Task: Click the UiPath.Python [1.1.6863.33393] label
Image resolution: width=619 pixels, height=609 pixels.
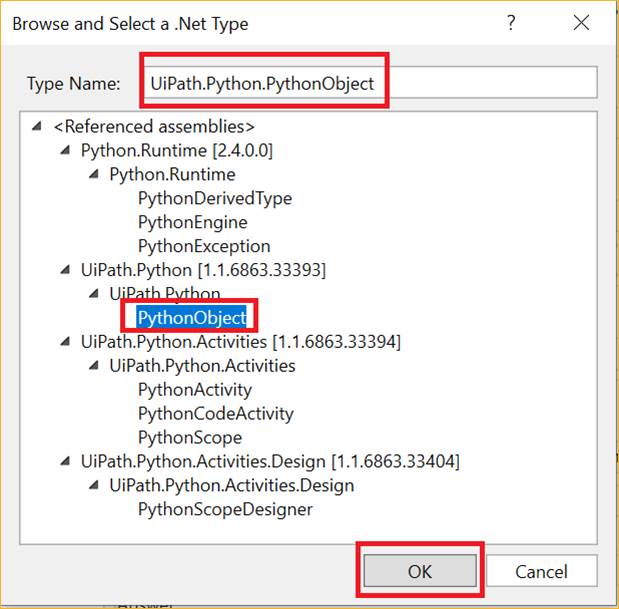Action: pyautogui.click(x=203, y=270)
